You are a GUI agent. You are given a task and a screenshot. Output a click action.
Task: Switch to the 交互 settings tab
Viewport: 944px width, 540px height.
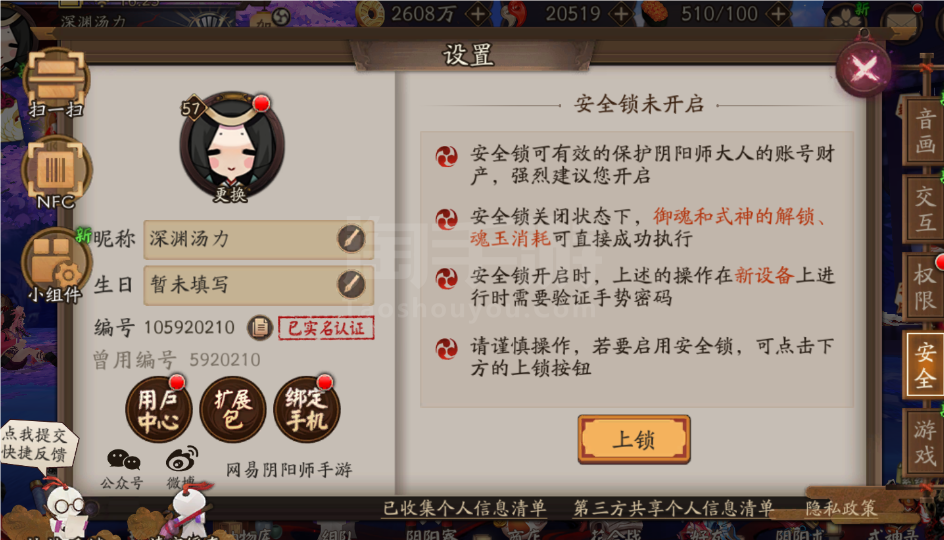(925, 209)
